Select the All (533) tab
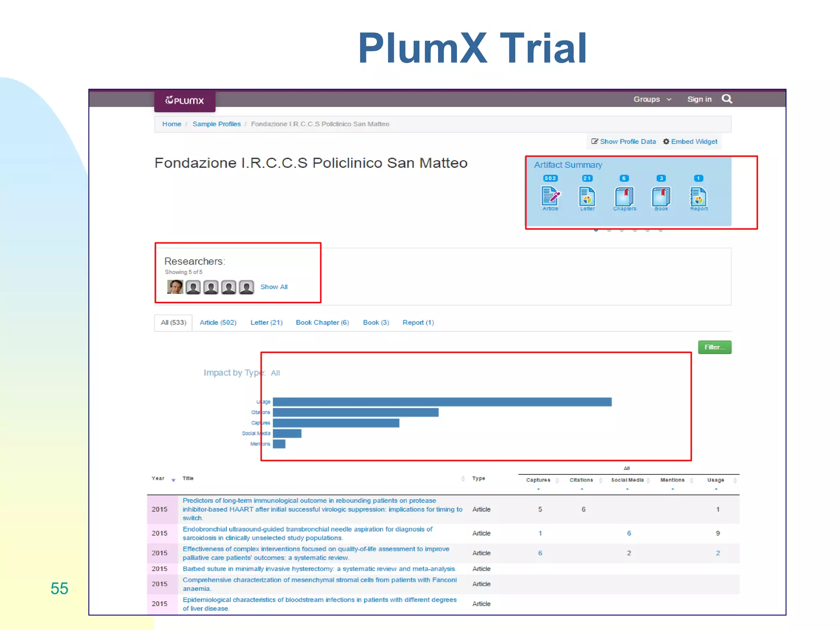This screenshot has width=840, height=630. tap(173, 322)
